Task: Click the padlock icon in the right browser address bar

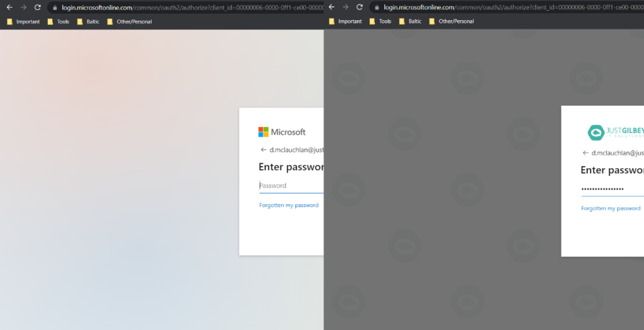Action: click(377, 7)
